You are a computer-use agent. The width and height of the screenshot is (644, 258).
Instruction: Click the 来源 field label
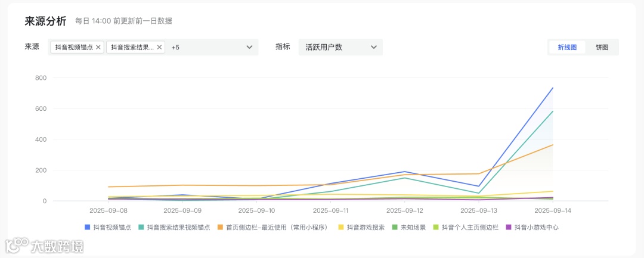click(x=32, y=46)
